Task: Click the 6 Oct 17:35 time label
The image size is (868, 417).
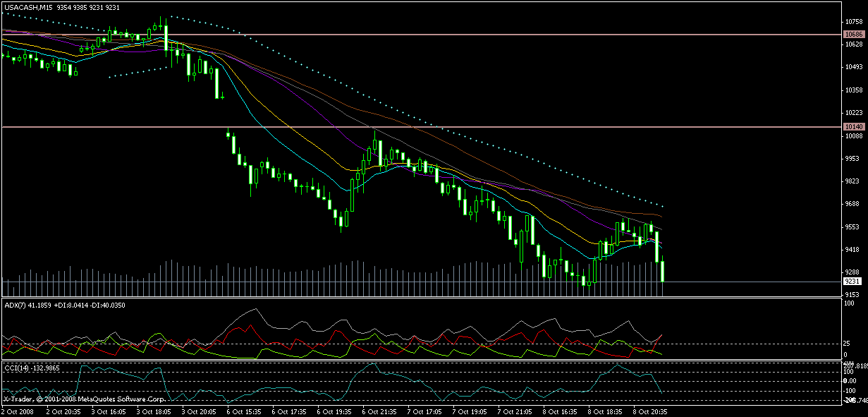Action: [x=288, y=411]
